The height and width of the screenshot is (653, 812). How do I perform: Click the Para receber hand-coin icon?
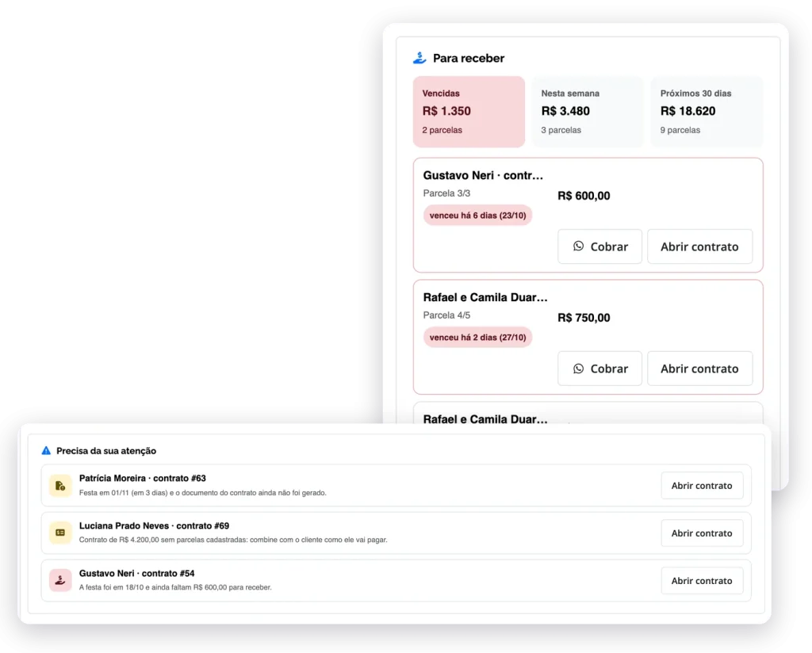pyautogui.click(x=419, y=58)
